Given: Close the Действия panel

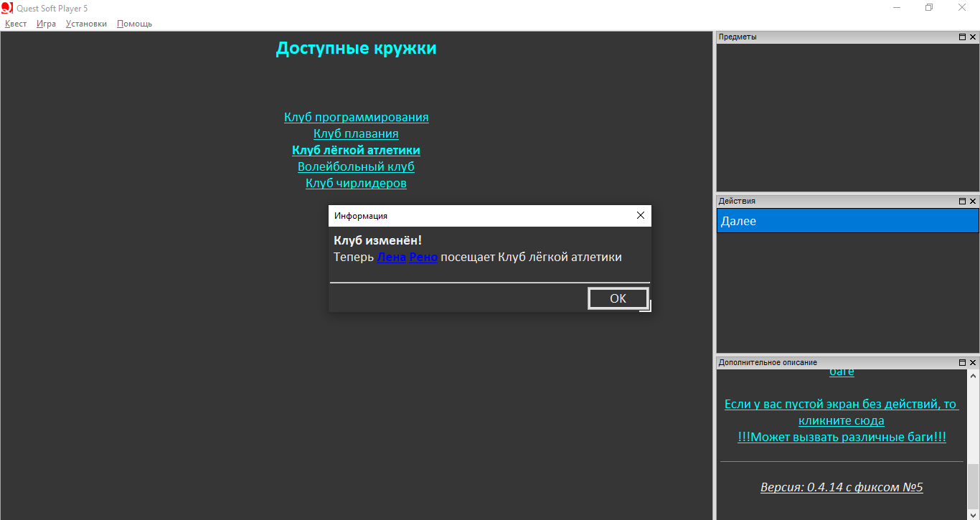Looking at the screenshot, I should pyautogui.click(x=973, y=202).
